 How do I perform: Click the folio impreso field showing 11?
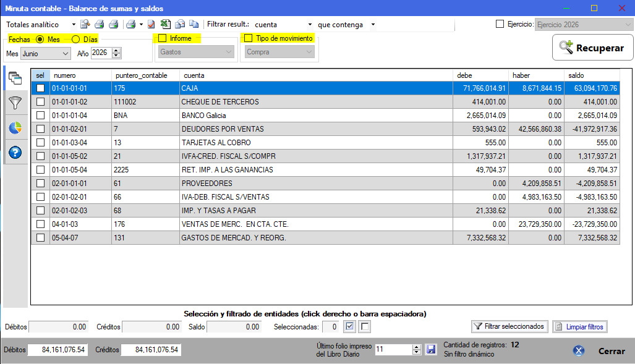393,349
